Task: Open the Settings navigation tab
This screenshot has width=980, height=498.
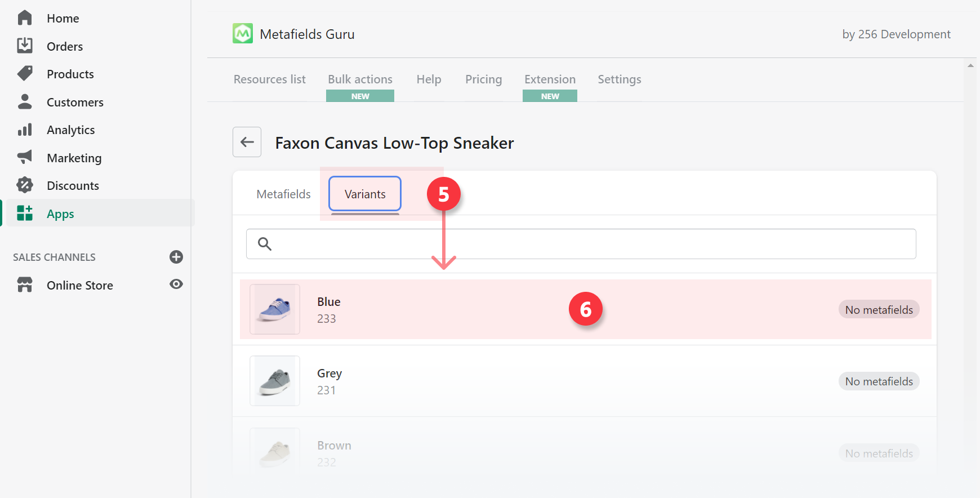Action: coord(619,79)
